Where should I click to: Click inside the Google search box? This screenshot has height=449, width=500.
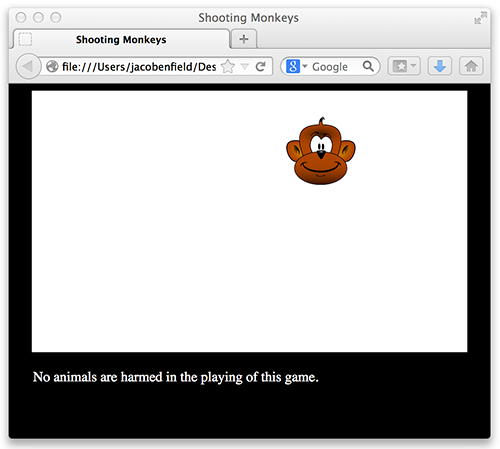(336, 67)
